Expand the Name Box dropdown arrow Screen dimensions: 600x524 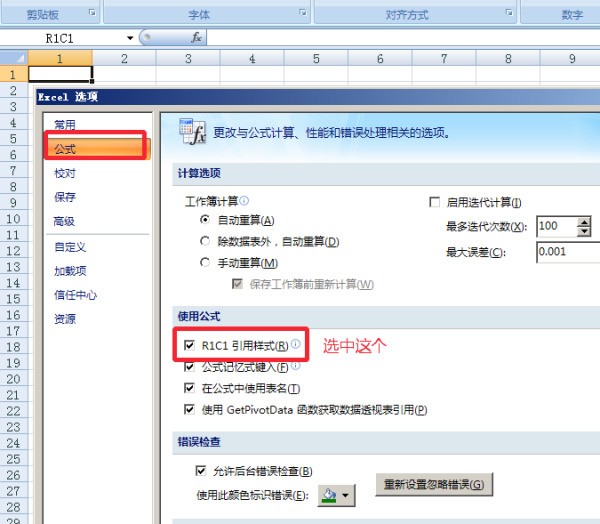130,38
